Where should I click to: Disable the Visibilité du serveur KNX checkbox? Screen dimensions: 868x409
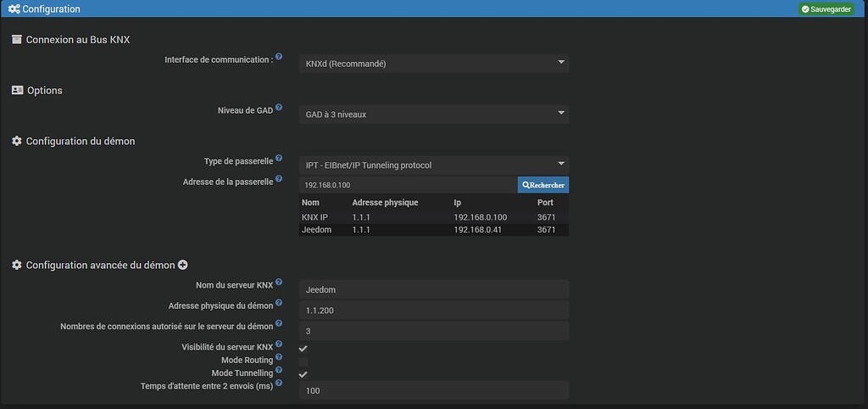click(x=303, y=348)
